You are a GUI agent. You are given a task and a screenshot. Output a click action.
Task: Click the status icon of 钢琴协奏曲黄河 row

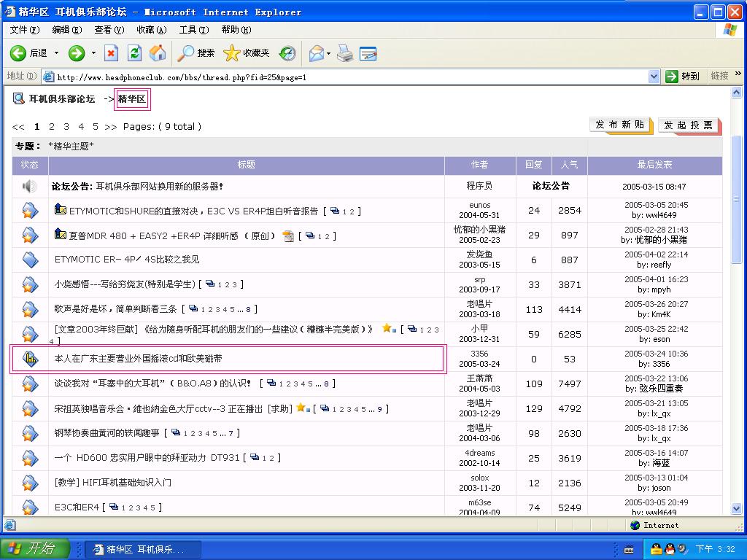[29, 433]
